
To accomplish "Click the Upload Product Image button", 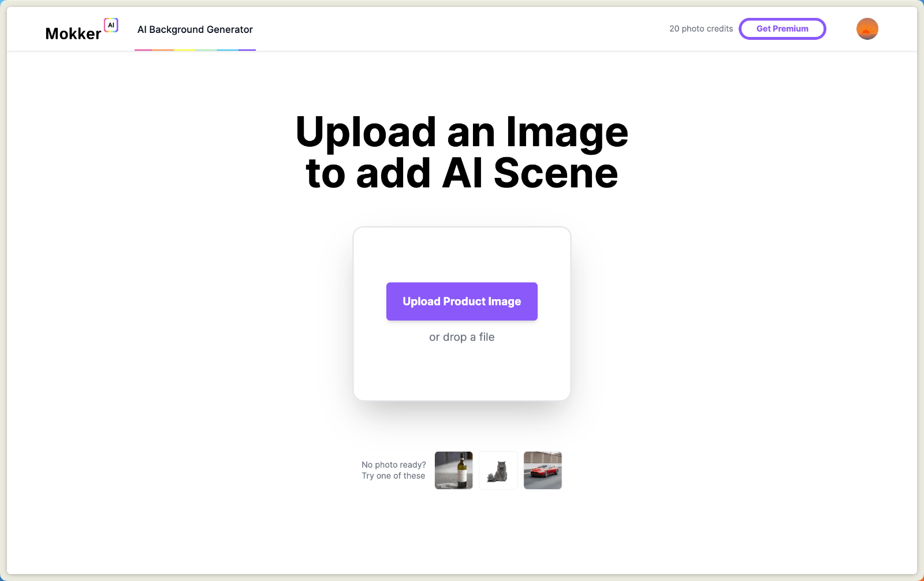I will [461, 301].
